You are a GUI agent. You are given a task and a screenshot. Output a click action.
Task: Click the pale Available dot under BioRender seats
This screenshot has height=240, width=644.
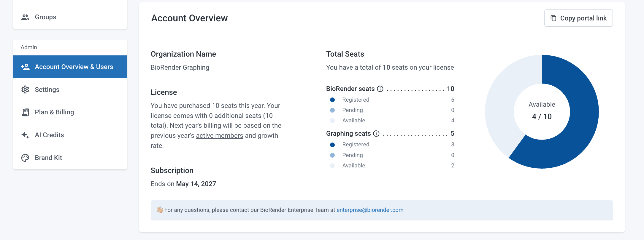point(332,121)
